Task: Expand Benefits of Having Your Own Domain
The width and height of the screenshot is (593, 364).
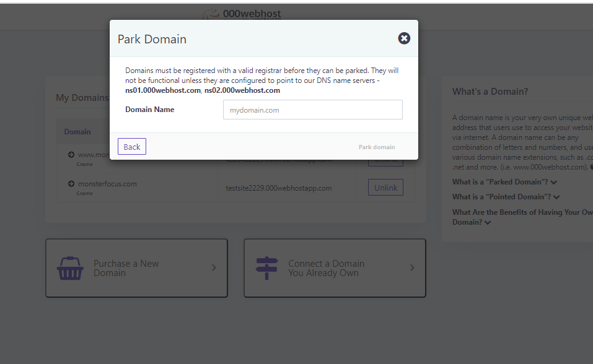Action: 522,217
